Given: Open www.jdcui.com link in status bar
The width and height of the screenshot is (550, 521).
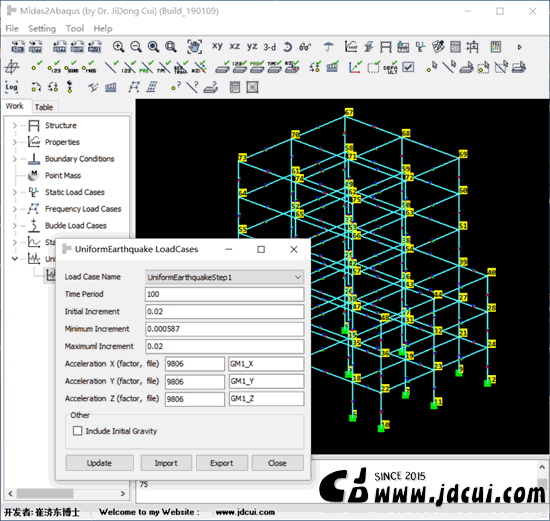Looking at the screenshot, I should pyautogui.click(x=245, y=512).
